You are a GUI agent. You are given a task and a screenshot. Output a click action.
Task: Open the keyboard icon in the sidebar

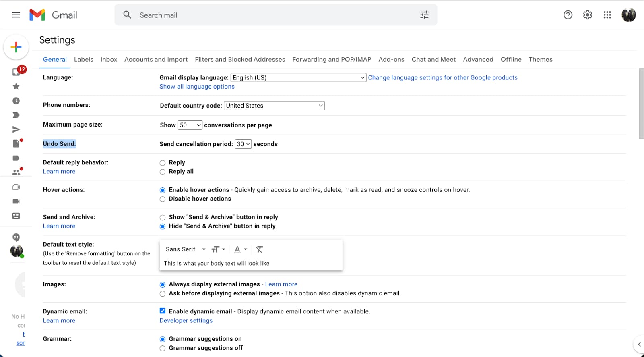pos(16,216)
